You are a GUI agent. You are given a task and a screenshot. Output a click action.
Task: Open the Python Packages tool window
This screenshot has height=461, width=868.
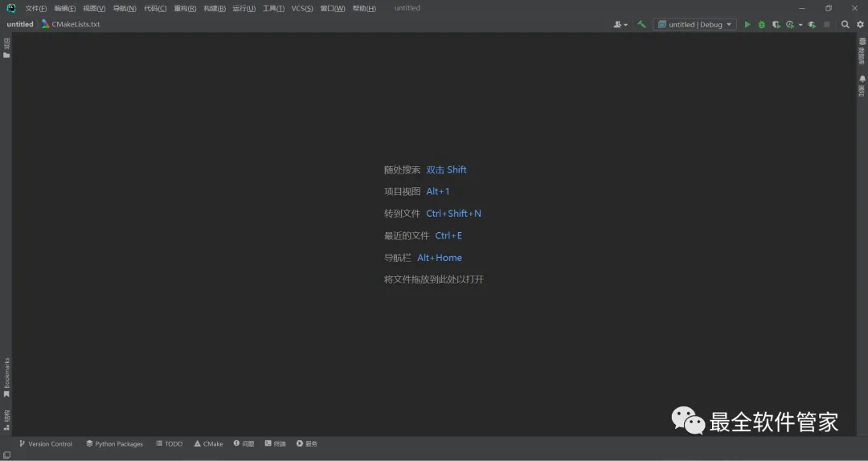[x=115, y=444]
